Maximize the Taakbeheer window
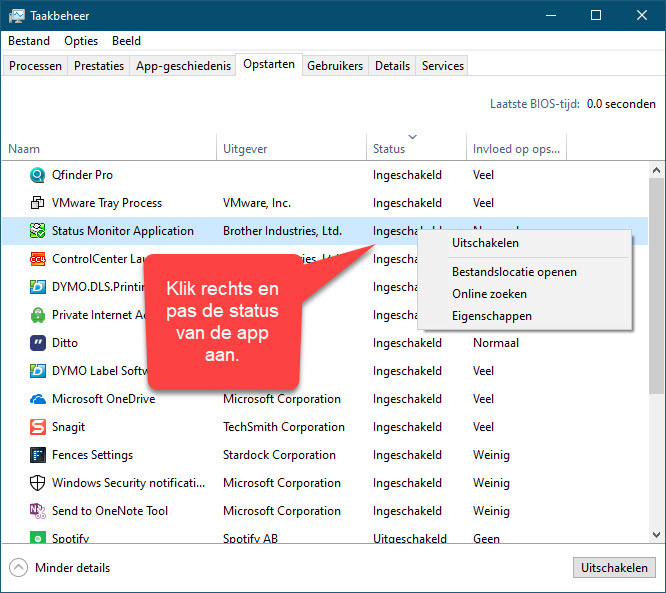Viewport: 666px width, 593px height. 596,16
